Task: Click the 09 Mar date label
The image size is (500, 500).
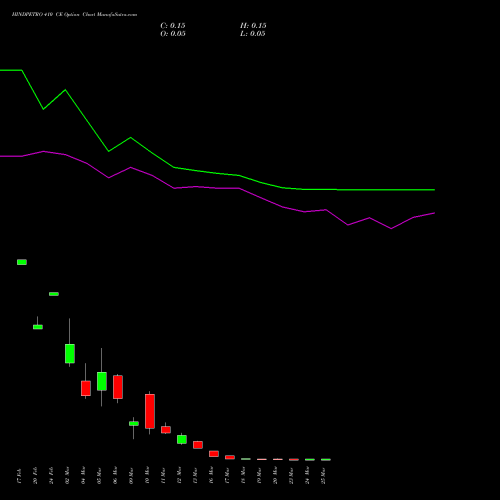Action: pyautogui.click(x=131, y=476)
